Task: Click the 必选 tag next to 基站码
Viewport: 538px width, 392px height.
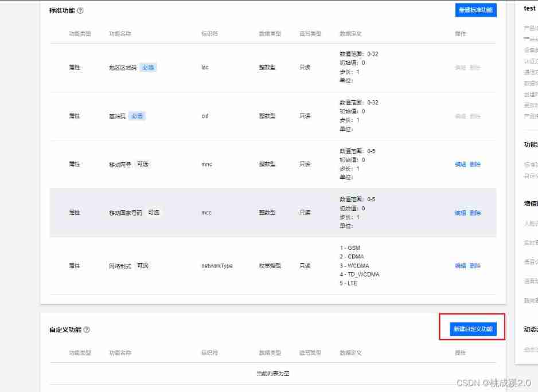Action: pyautogui.click(x=137, y=116)
